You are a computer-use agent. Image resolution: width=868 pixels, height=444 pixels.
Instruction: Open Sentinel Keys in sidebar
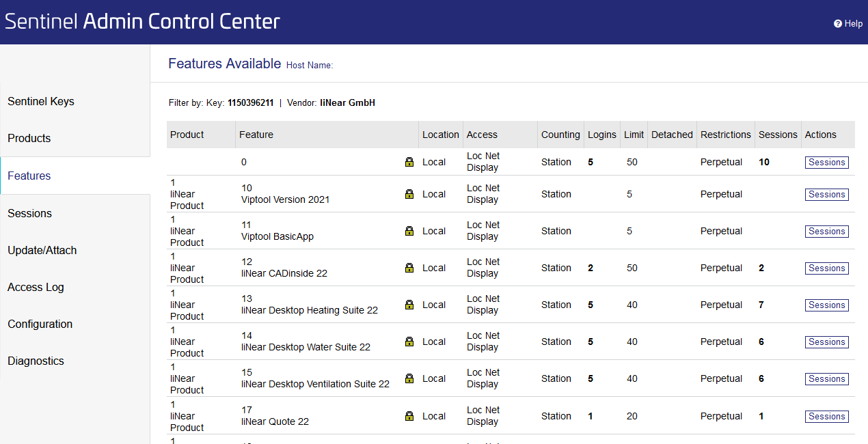pos(41,101)
